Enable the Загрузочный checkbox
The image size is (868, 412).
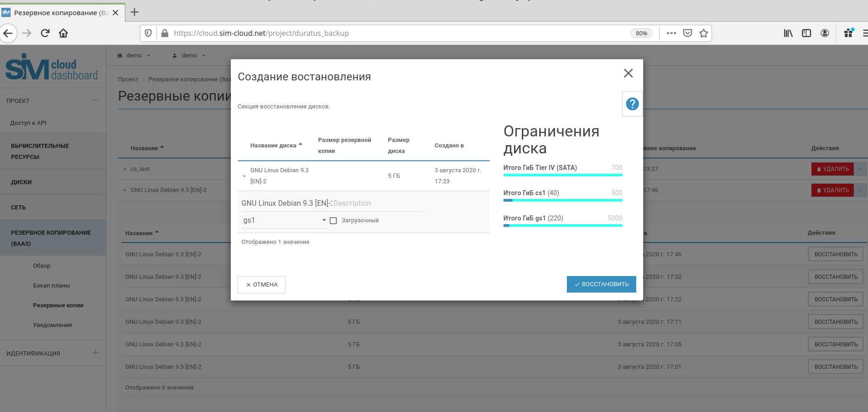tap(334, 221)
